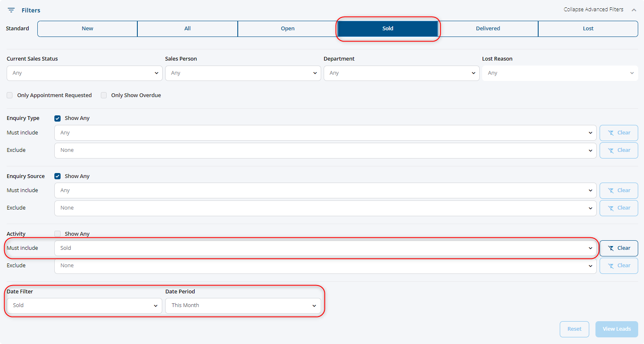Clear Enquiry Source Must include filter
The height and width of the screenshot is (344, 644).
point(619,190)
